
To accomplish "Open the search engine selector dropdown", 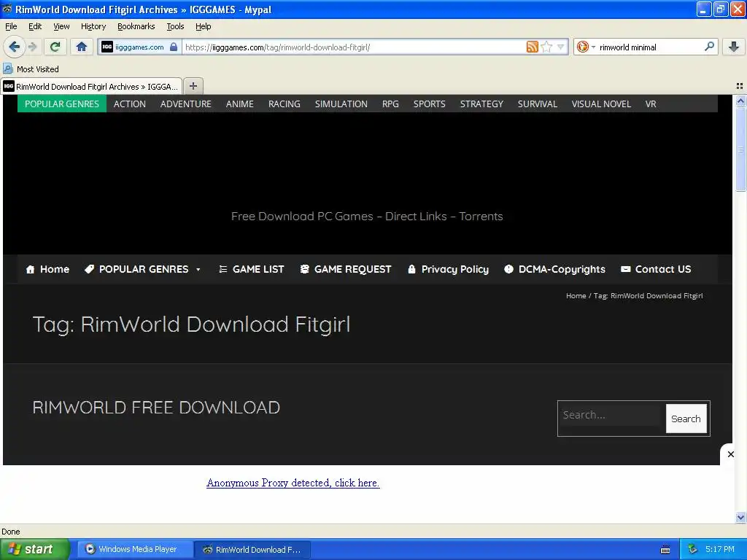I will click(586, 47).
